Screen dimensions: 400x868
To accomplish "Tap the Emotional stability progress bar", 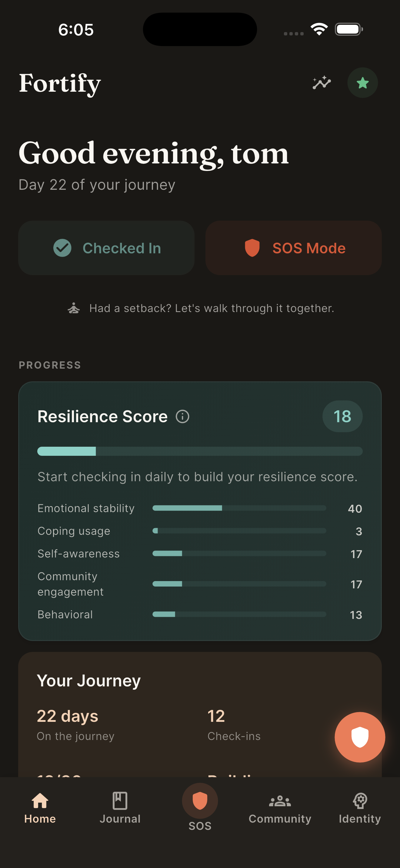I will [x=239, y=508].
